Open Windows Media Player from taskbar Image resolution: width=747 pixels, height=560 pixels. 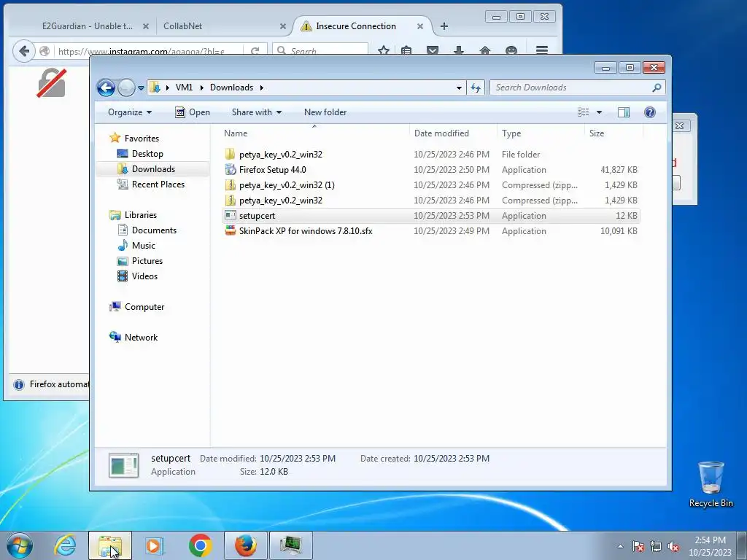[155, 545]
